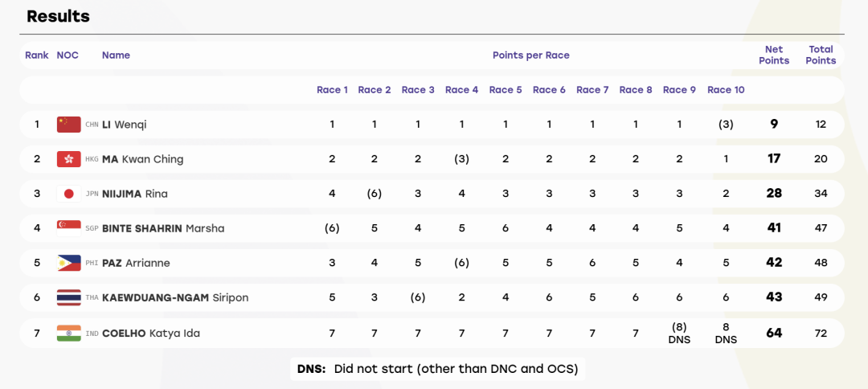Click BINTE SHAHRIN Marsha's net points 41
Image resolution: width=868 pixels, height=389 pixels.
pos(774,228)
